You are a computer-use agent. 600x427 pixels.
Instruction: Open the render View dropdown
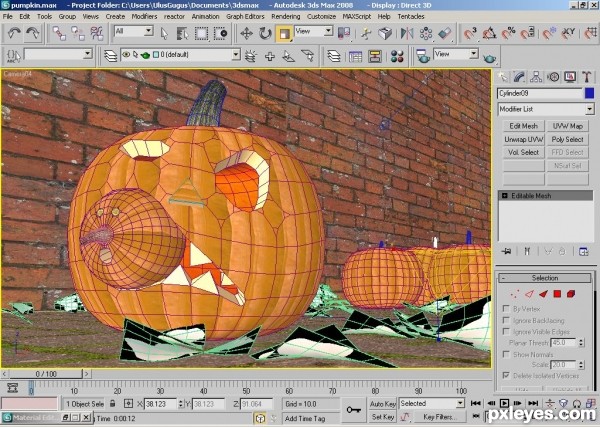[474, 54]
